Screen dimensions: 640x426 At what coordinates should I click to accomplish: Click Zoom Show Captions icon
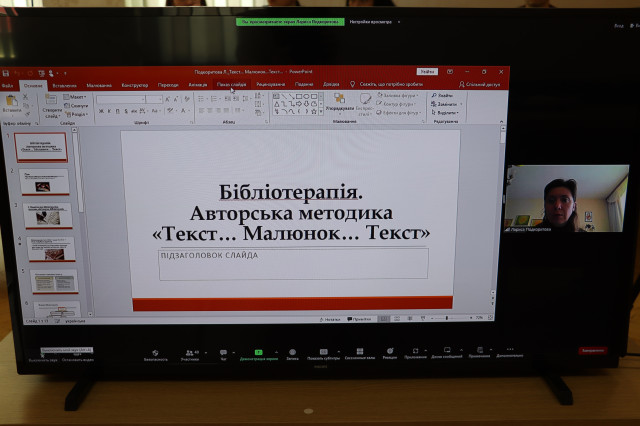(x=324, y=351)
